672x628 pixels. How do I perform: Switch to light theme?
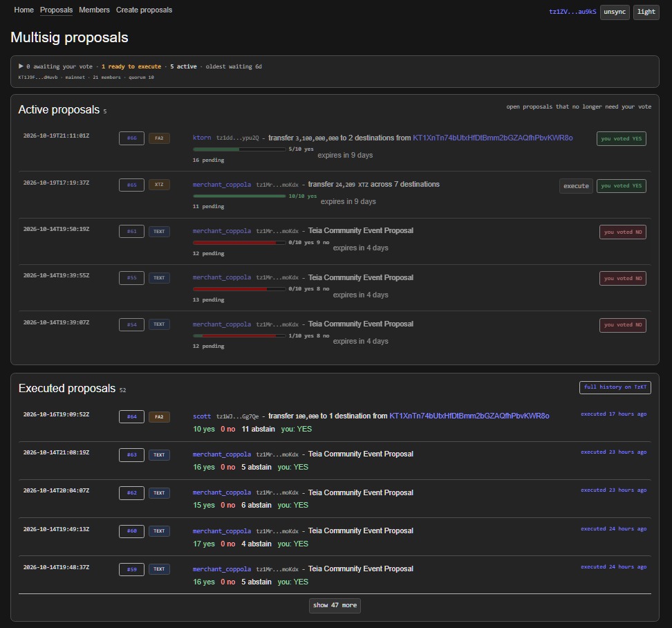(646, 12)
